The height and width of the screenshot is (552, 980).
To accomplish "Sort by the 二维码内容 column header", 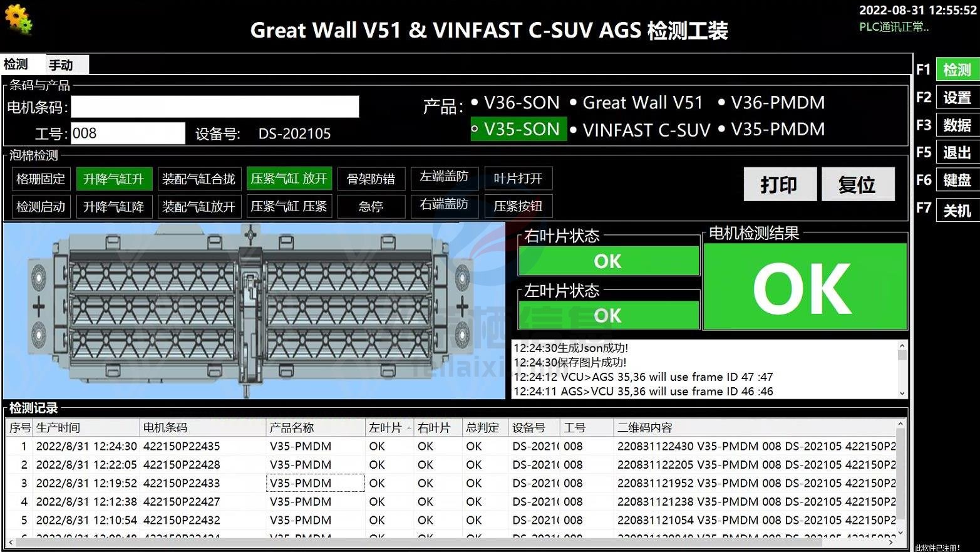I will (x=755, y=428).
